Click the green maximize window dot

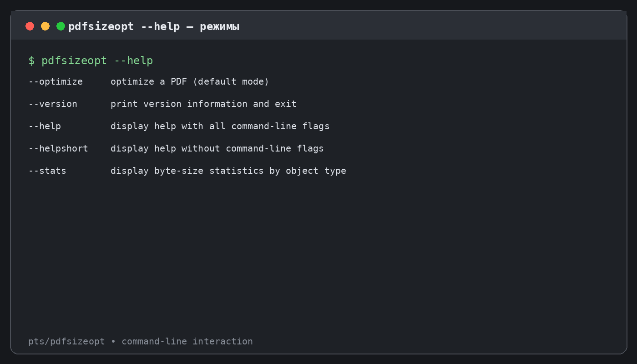(61, 26)
